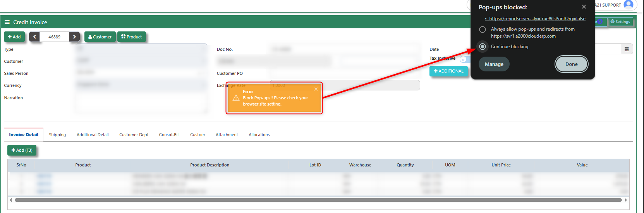This screenshot has height=213, width=644.
Task: Click the Warehouse column header
Action: (x=360, y=165)
